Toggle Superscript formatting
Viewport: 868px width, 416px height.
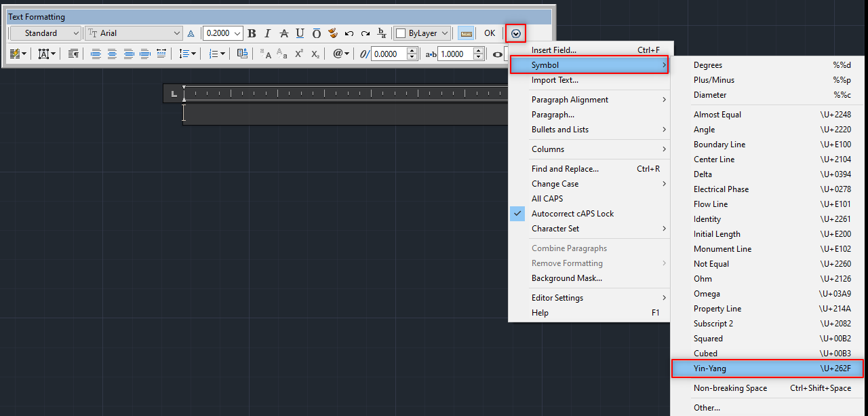[299, 54]
